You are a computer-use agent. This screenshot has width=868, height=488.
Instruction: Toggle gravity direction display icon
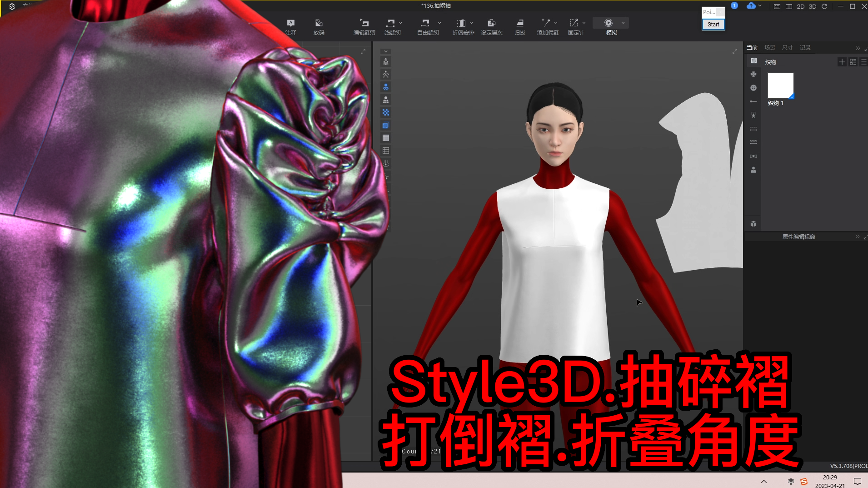pyautogui.click(x=386, y=163)
